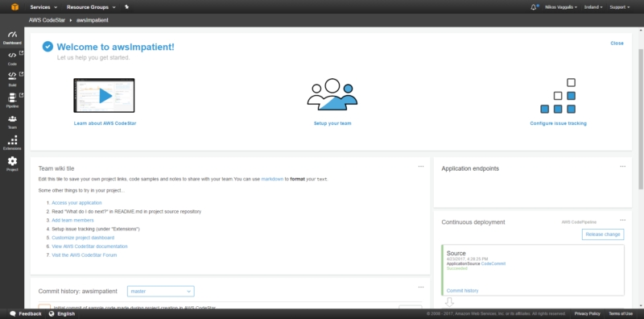Click the blue checkmark welcome icon
This screenshot has height=319, width=644.
pos(47,47)
